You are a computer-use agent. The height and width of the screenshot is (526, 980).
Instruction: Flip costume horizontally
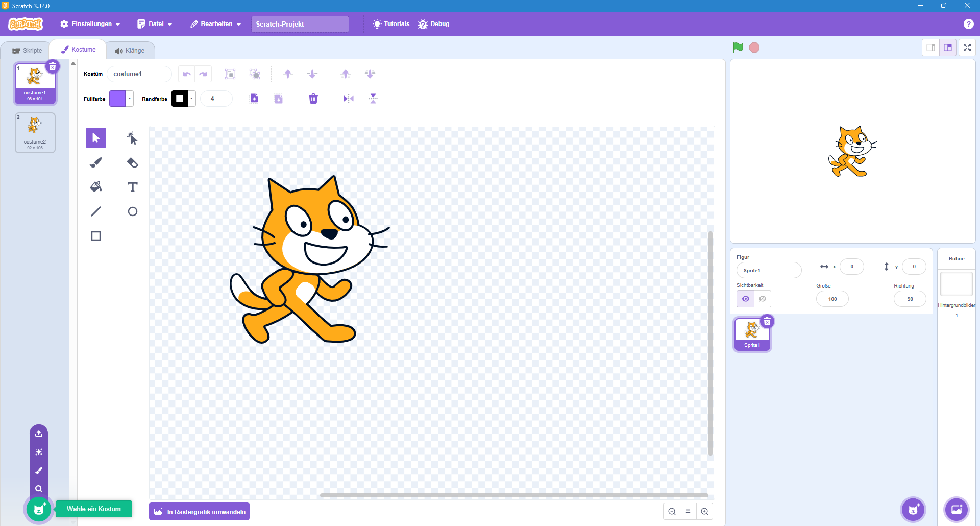(x=349, y=99)
